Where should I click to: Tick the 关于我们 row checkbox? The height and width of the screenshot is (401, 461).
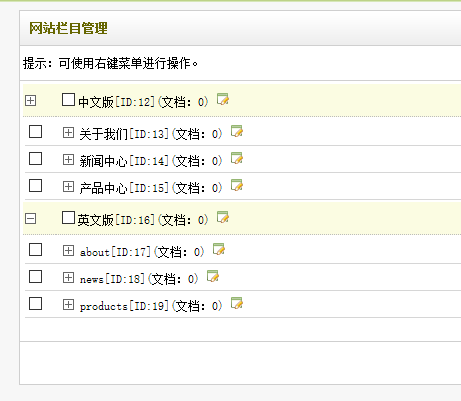(35, 132)
